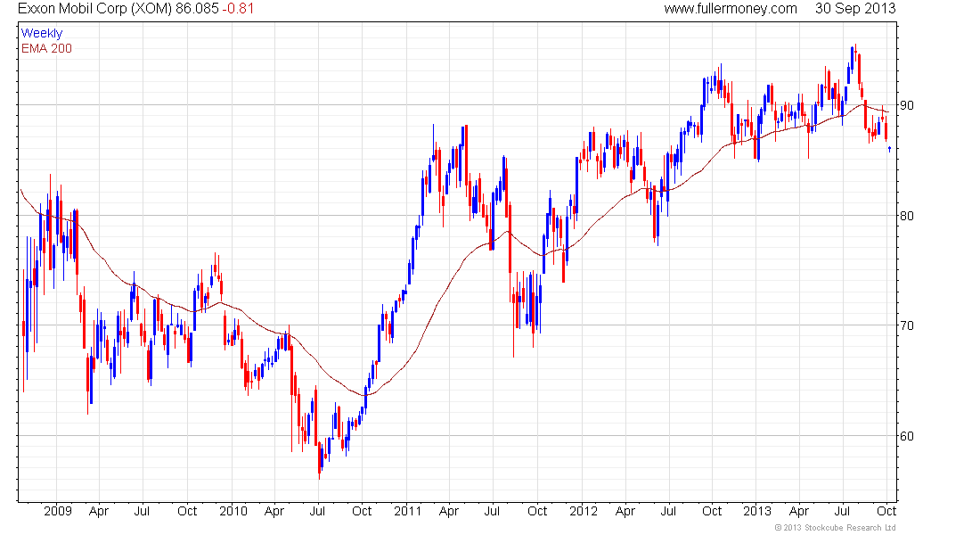
Task: Click the Oct label following 2011
Action: tap(537, 511)
